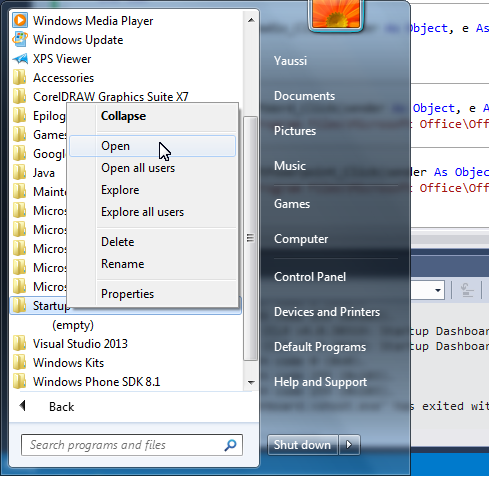Click the programs list scroll up arrow
The width and height of the screenshot is (489, 477).
251,20
